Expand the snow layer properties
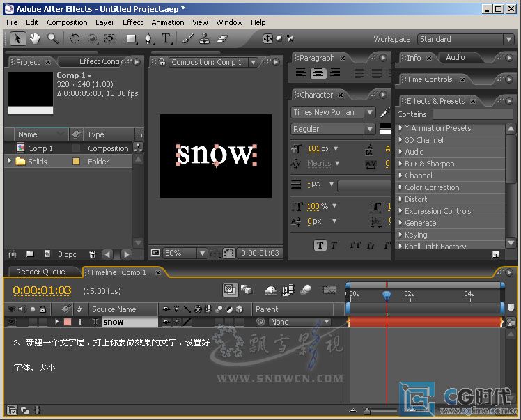Screen dimensions: 521x420 [57, 322]
